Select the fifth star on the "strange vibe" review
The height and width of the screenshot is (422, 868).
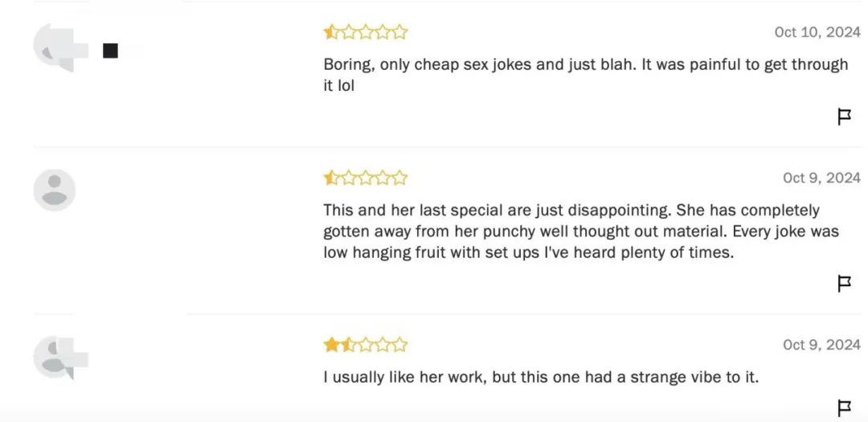(x=399, y=345)
